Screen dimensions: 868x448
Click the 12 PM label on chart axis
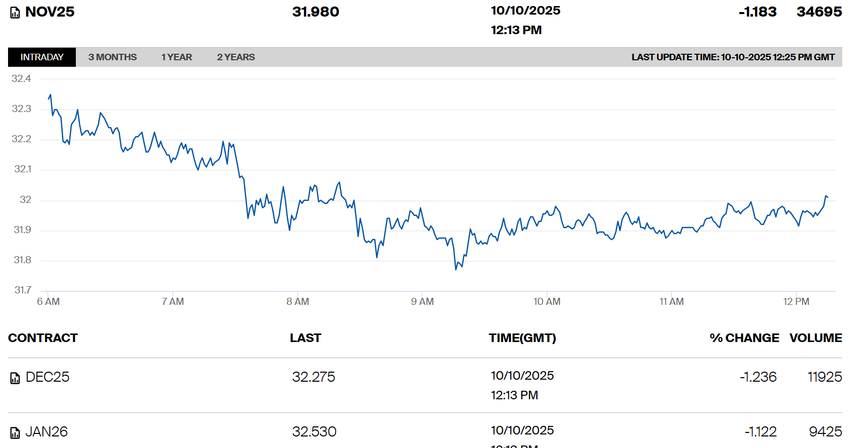pos(796,302)
